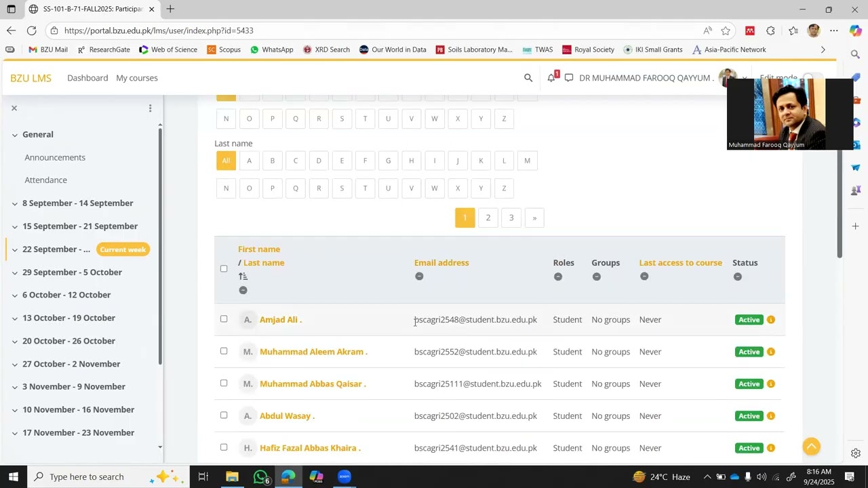The image size is (868, 488).
Task: Open browser extensions icon
Action: point(770,30)
